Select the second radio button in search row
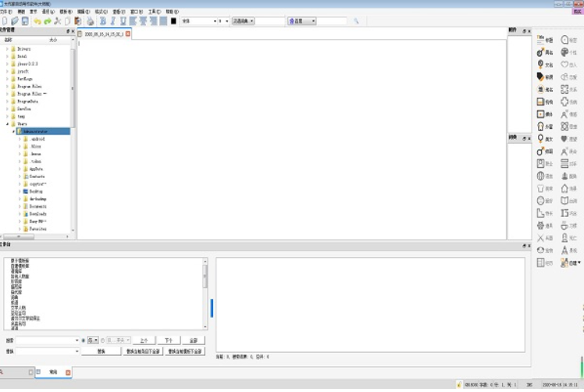Viewport: 584px width, 392px height. click(102, 340)
